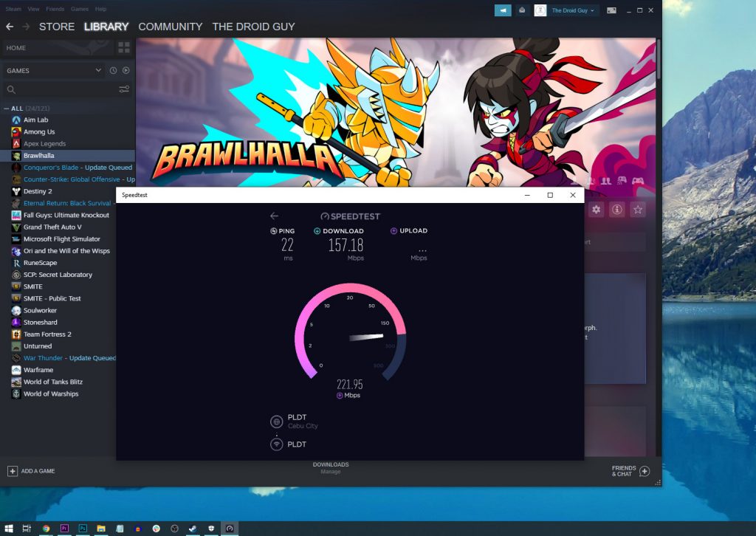Open the STORE tab
This screenshot has height=536, width=756.
coord(56,27)
